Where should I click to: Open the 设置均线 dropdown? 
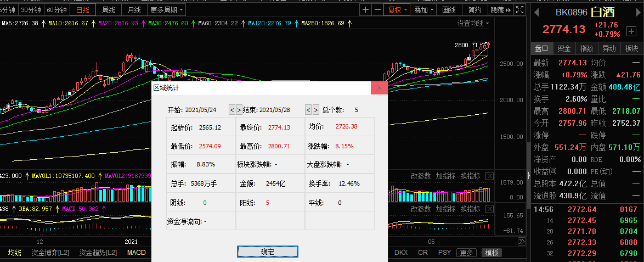[474, 23]
